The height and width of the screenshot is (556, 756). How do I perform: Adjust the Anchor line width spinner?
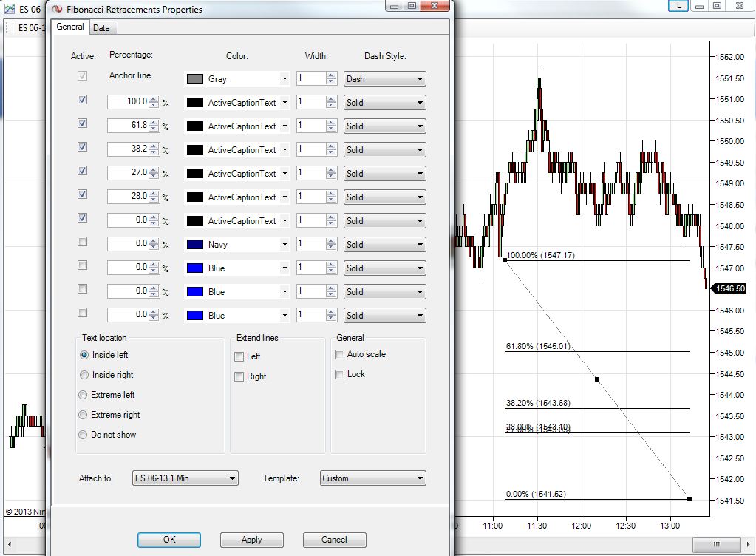click(x=331, y=78)
